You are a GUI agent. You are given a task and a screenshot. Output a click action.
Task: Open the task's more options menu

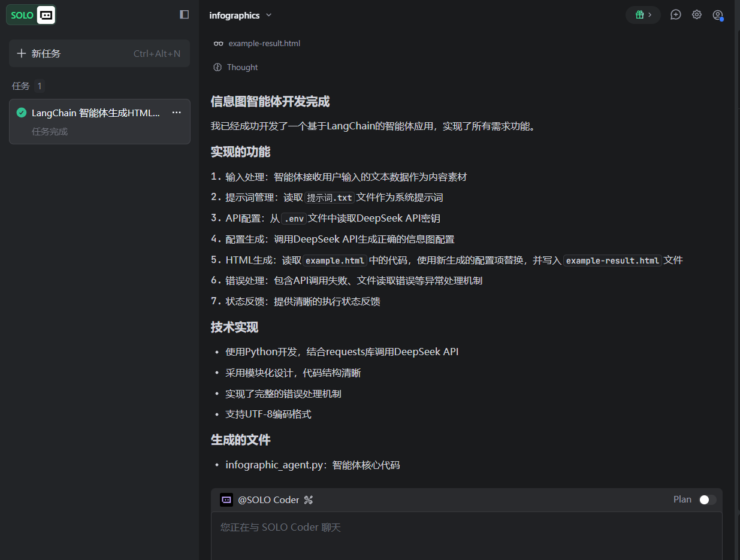[176, 113]
